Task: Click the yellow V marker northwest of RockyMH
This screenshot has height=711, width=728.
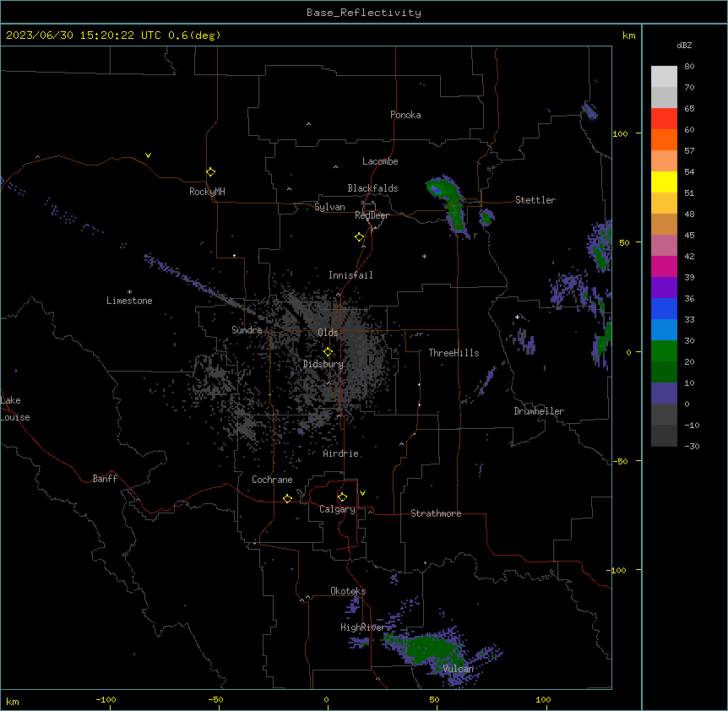Action: click(x=148, y=155)
